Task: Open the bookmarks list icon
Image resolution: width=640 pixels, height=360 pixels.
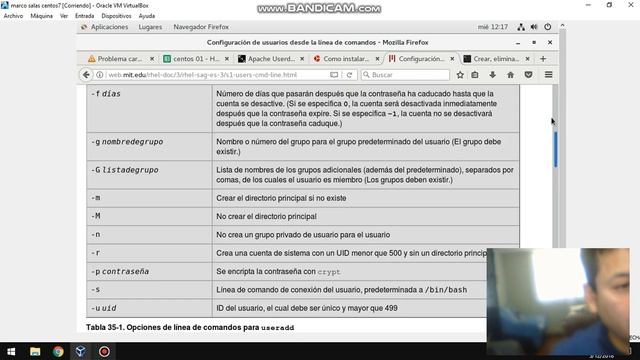Action: click(x=475, y=75)
